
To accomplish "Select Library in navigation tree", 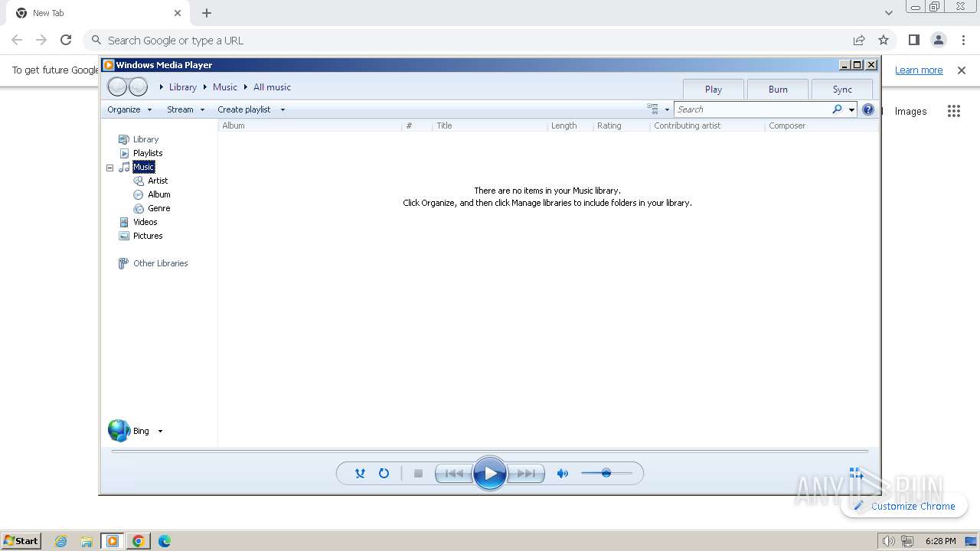I will (145, 139).
